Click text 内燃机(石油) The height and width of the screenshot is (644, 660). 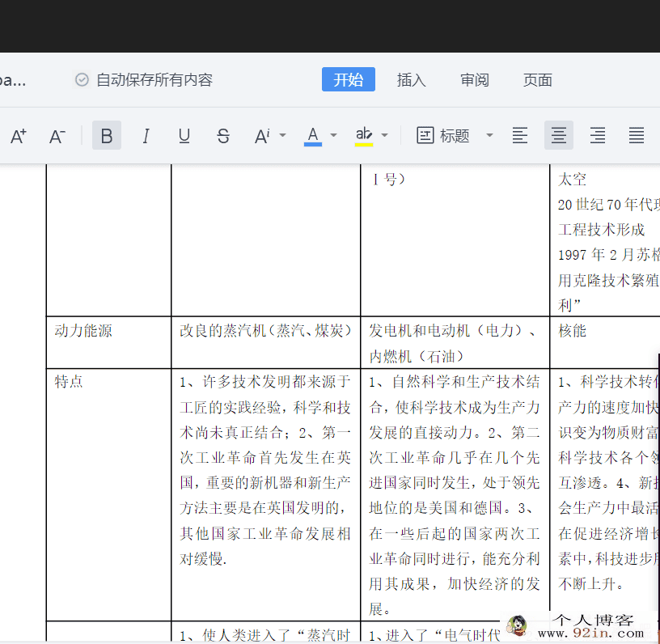pyautogui.click(x=417, y=357)
